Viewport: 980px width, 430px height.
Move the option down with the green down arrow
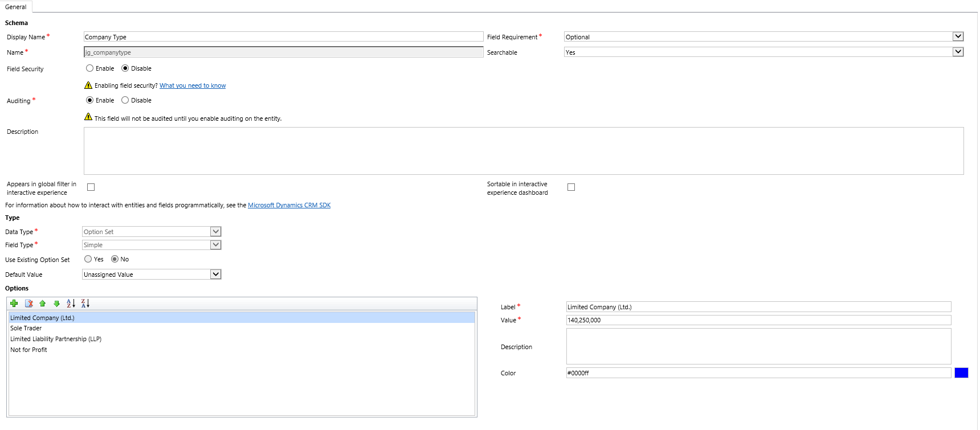(56, 304)
